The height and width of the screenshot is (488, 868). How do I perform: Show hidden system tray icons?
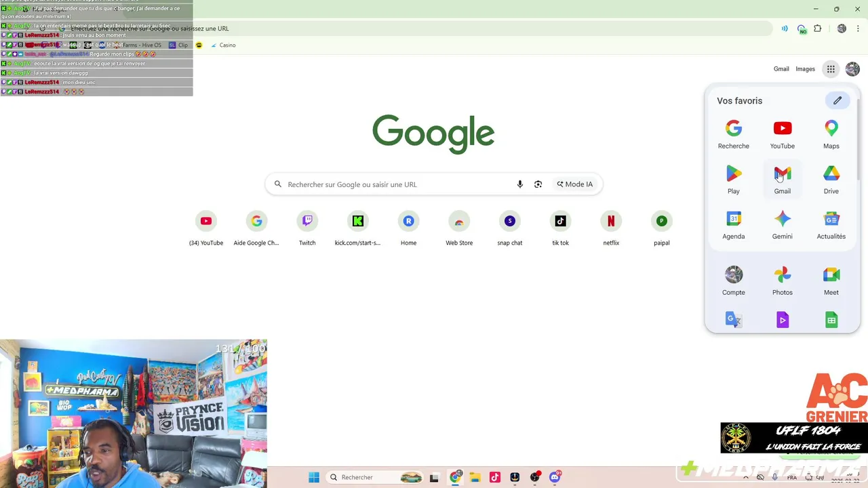pyautogui.click(x=745, y=477)
